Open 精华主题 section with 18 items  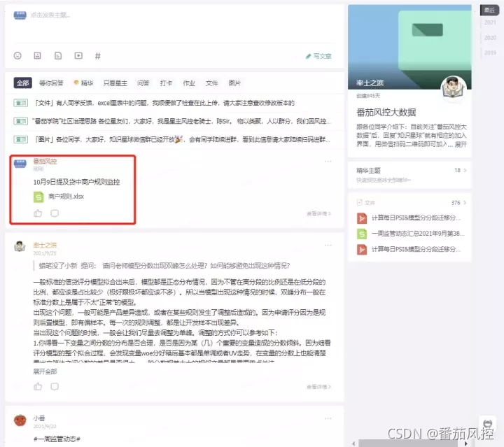click(409, 173)
